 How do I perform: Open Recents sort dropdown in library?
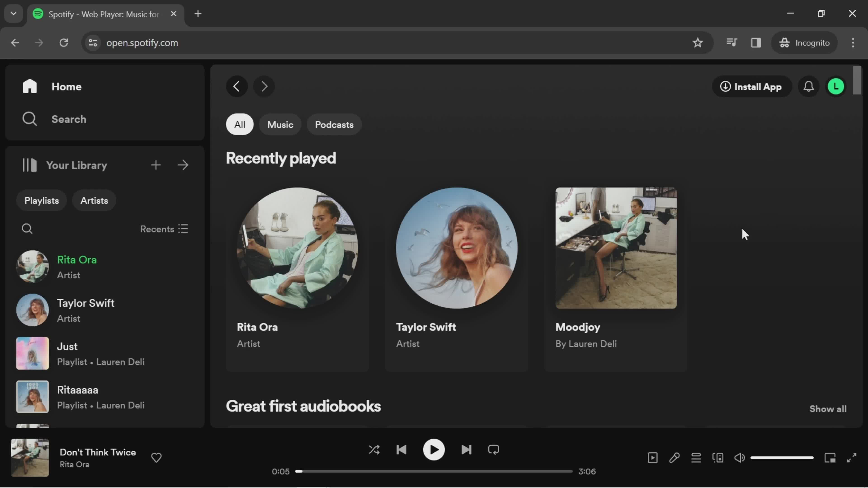point(164,229)
